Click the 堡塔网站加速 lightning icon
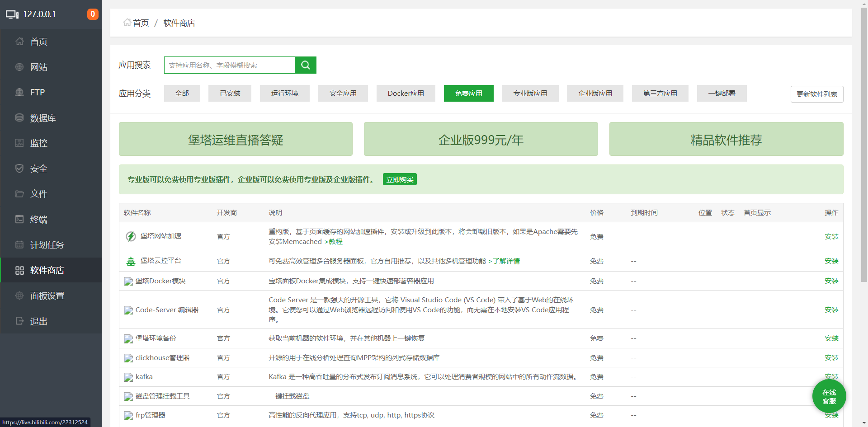Viewport: 868px width, 427px height. [131, 236]
